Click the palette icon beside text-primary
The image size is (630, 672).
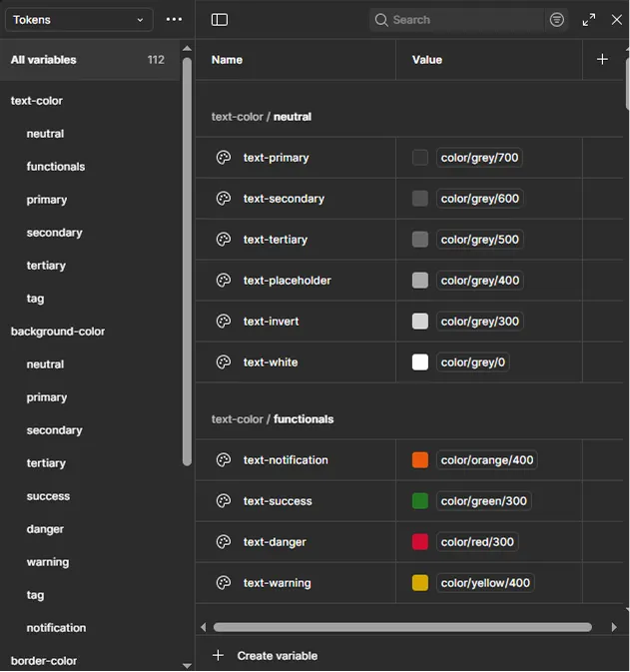pyautogui.click(x=224, y=158)
